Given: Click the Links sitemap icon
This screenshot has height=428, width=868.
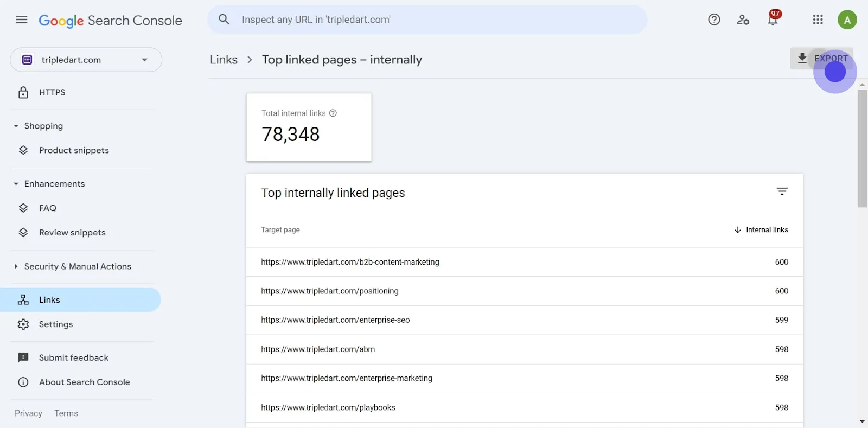Looking at the screenshot, I should coord(23,299).
